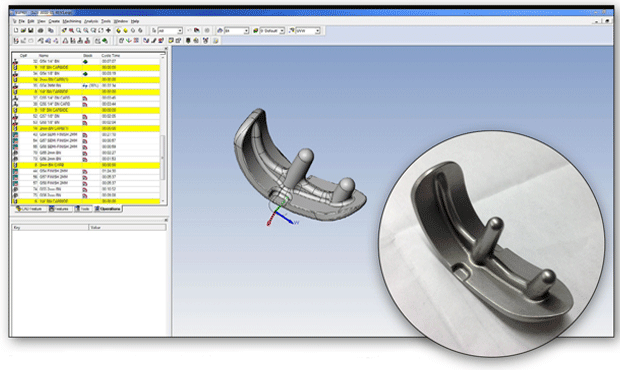Open the Window menu
The width and height of the screenshot is (620, 370).
(121, 21)
